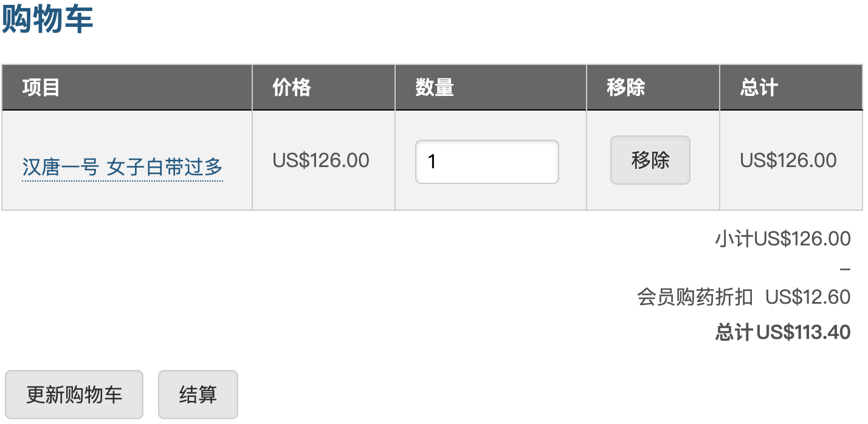Click the US$126.00 amount beside 小计

802,239
